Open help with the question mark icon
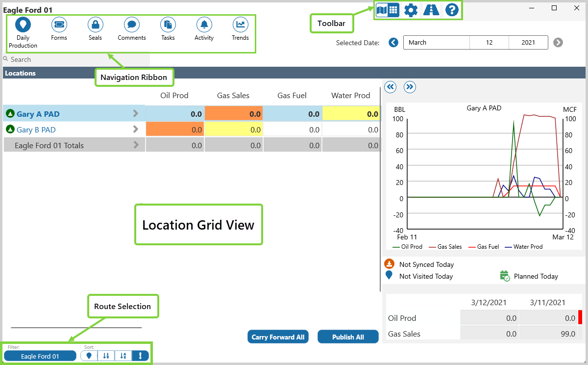 coord(452,10)
